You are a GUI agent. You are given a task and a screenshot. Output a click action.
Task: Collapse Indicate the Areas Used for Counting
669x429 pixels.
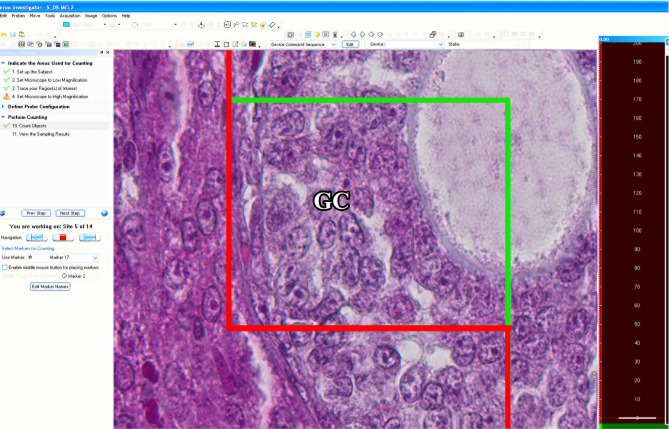[x=3, y=63]
